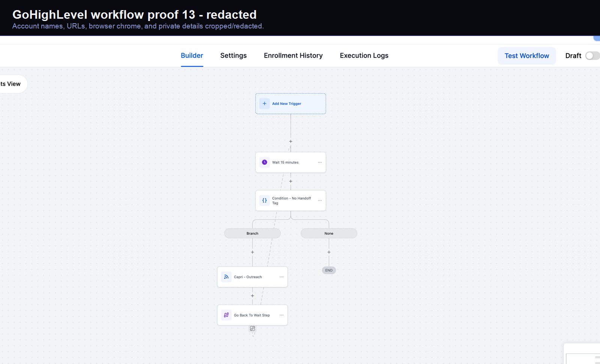Toggle the Draft publish switch
The height and width of the screenshot is (364, 600).
coord(593,56)
